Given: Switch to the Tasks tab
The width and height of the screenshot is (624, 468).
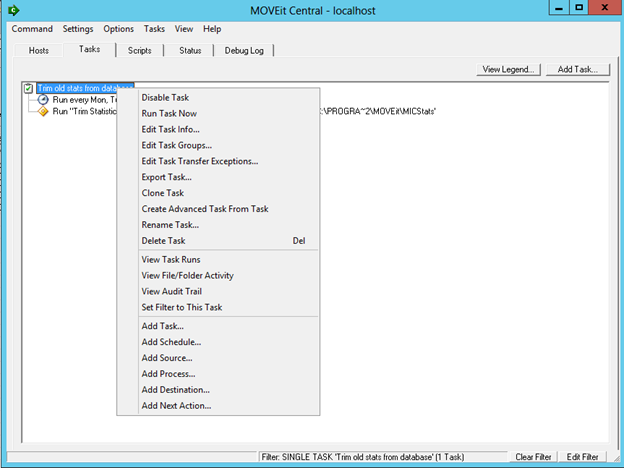Looking at the screenshot, I should tap(90, 49).
